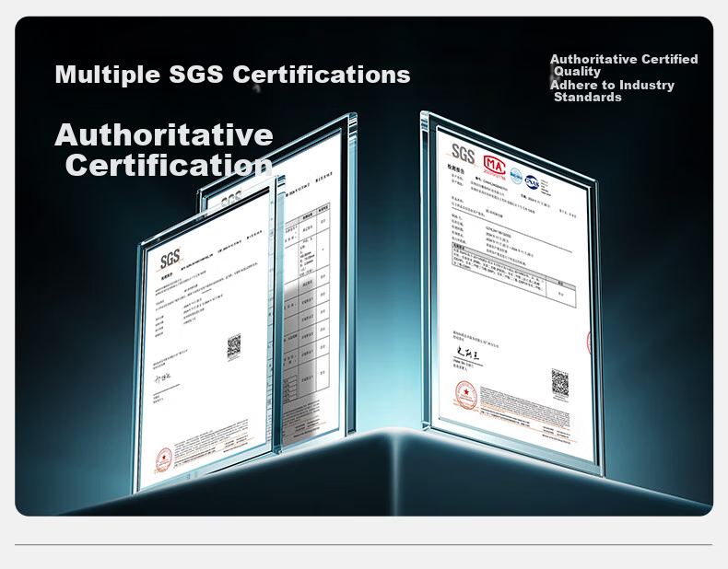728x569 pixels.
Task: Click the "Multiple SGS Certifications" heading
Action: click(232, 75)
